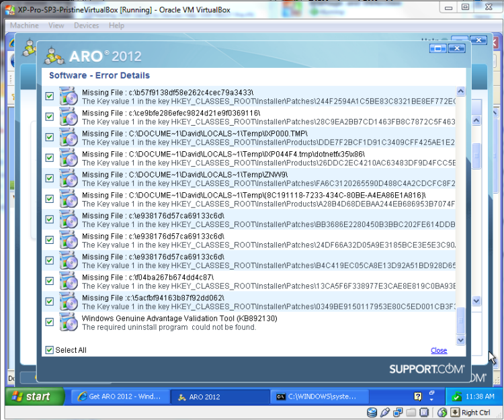Open the language bar options dropdown arrow

click(x=431, y=400)
